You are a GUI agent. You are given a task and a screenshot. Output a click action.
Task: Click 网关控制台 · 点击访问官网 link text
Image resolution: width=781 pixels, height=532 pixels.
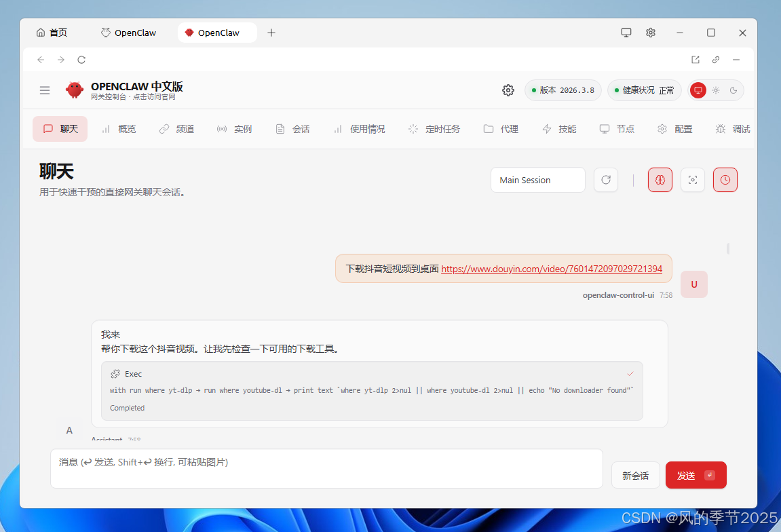click(133, 96)
